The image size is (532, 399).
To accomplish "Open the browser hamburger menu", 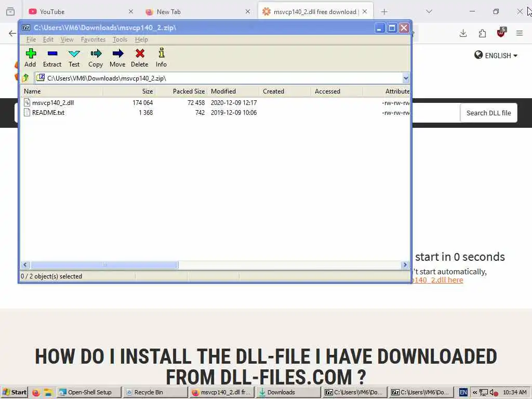I will point(520,33).
